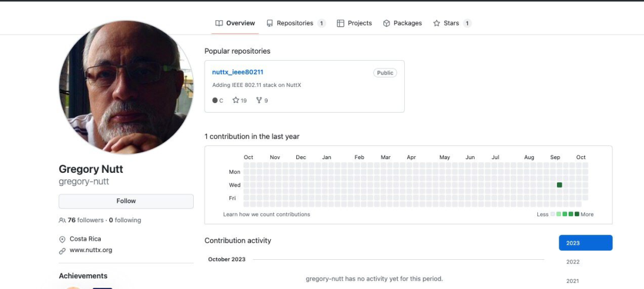The width and height of the screenshot is (644, 289).
Task: Click the gregory-nutt username text
Action: [84, 181]
